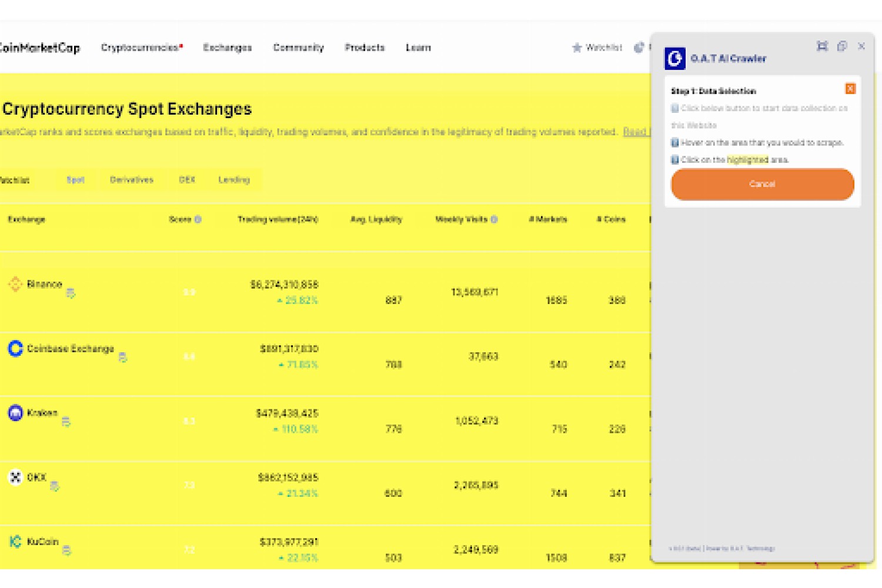
Task: Switch to the Derivatives tab
Action: point(132,180)
